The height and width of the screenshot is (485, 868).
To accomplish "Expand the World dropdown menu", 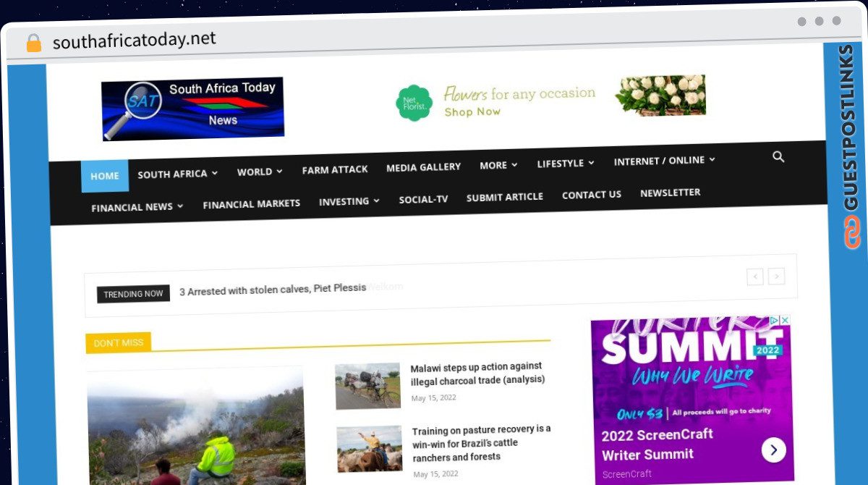I will (260, 172).
